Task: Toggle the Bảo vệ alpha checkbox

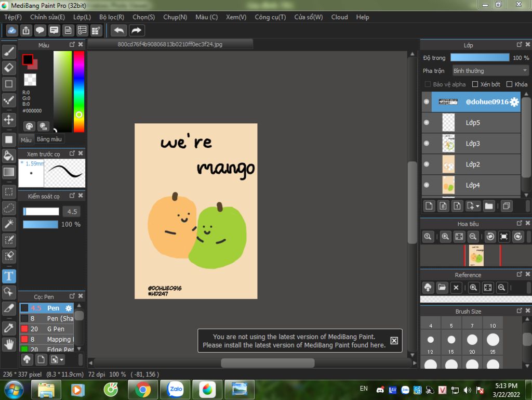Action: [428, 84]
